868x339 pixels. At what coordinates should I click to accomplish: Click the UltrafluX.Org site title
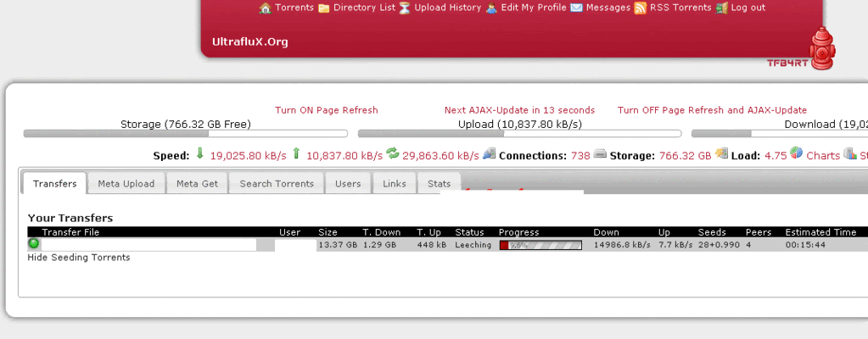click(249, 42)
